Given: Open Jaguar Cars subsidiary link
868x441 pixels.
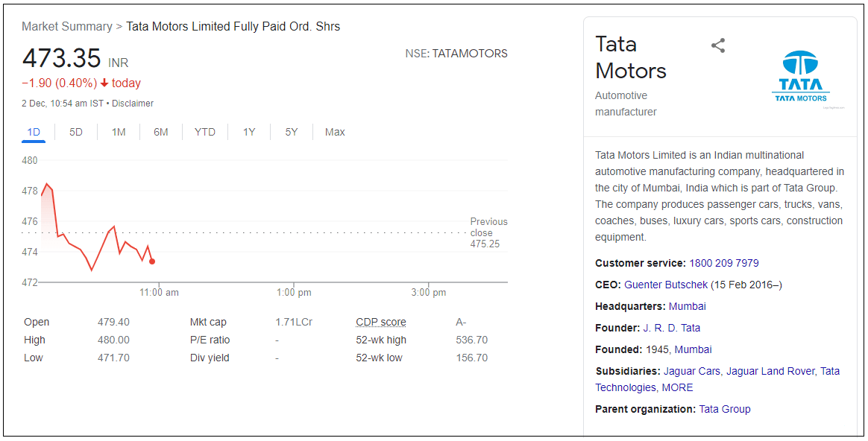Looking at the screenshot, I should coord(692,371).
